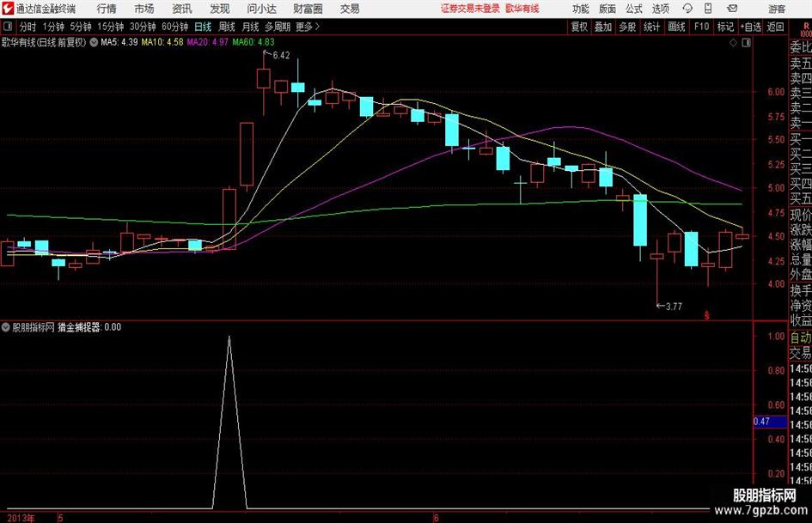
Task: Expand the 猎金捕捉器 indicator panel dropdown
Action: [x=6, y=327]
